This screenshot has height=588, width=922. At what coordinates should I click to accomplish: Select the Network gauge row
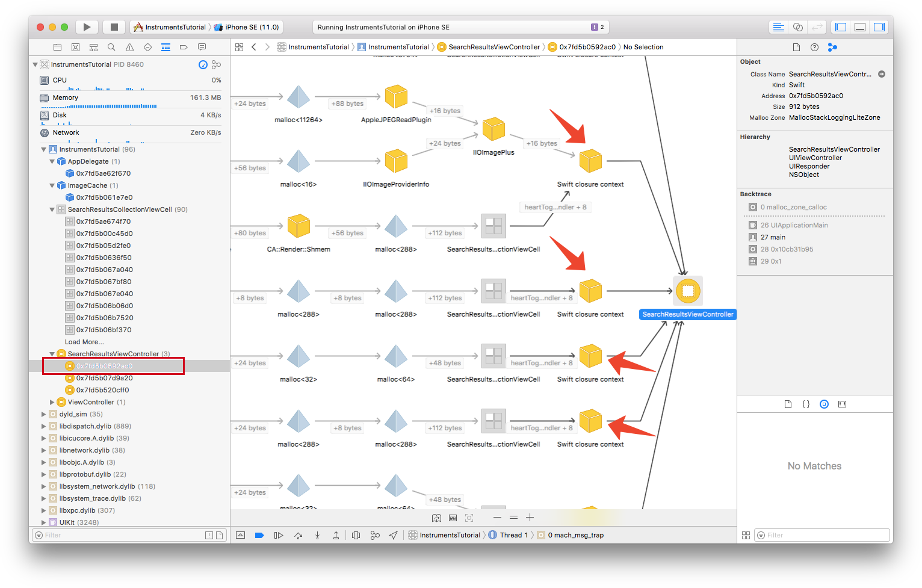coord(130,133)
